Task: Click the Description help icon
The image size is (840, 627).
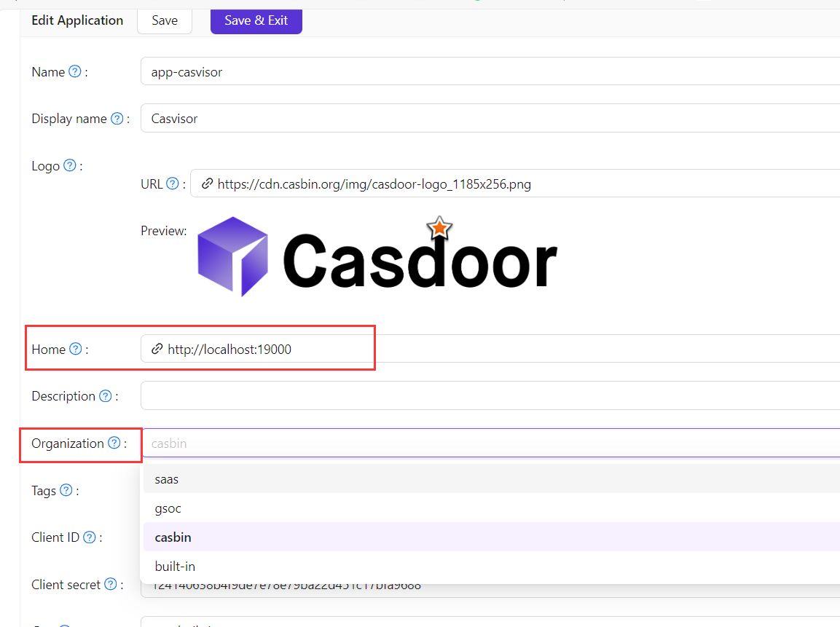Action: 106,396
